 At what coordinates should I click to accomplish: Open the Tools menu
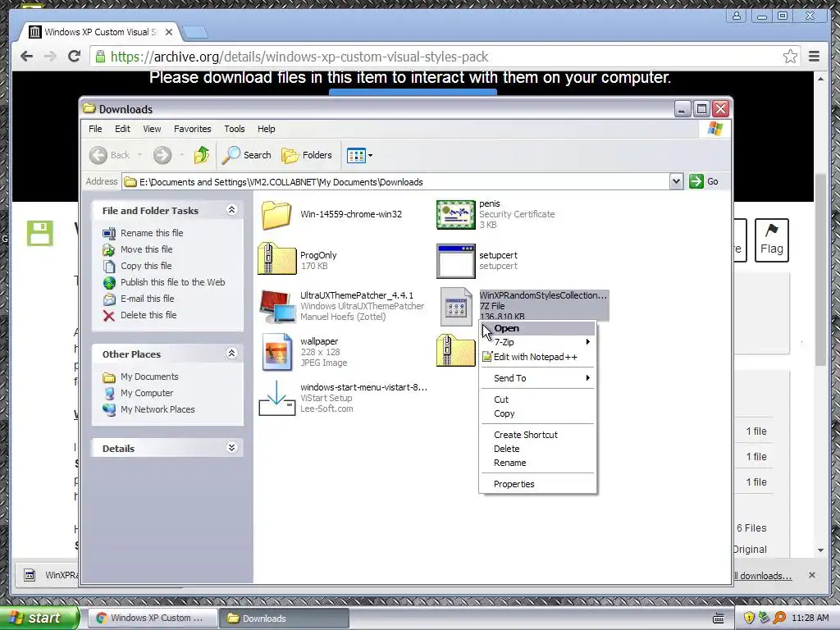coord(234,129)
